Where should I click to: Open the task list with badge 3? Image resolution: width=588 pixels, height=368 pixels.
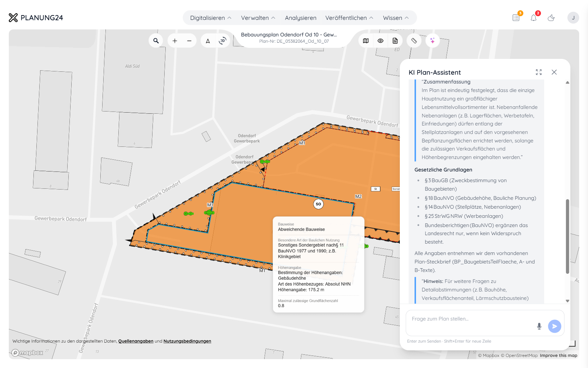click(x=516, y=17)
